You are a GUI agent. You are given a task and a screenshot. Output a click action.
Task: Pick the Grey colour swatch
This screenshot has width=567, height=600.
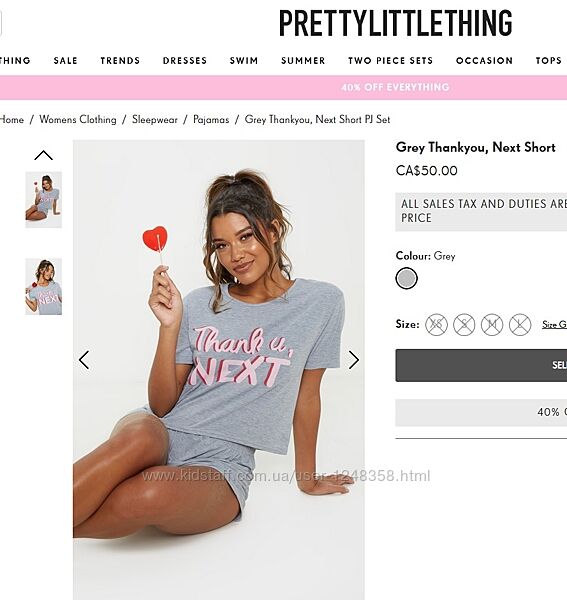406,278
